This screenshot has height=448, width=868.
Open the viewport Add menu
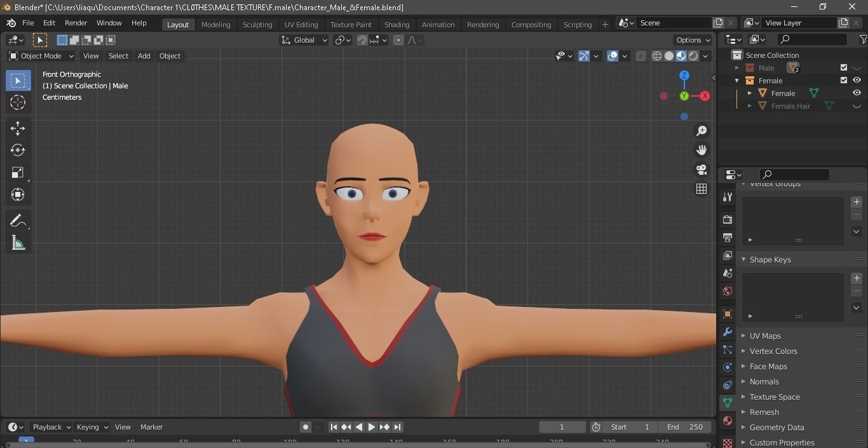click(144, 56)
